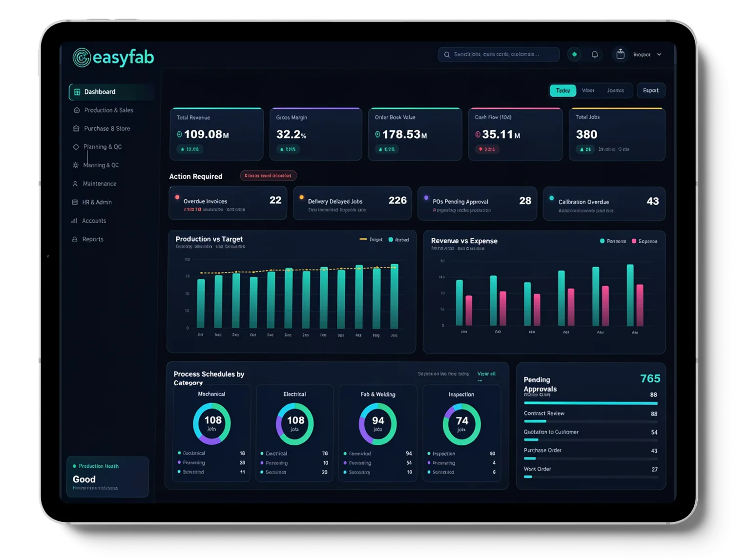Click the Manning & QC gear icon
Image resolution: width=750 pixels, height=560 pixels.
76,165
